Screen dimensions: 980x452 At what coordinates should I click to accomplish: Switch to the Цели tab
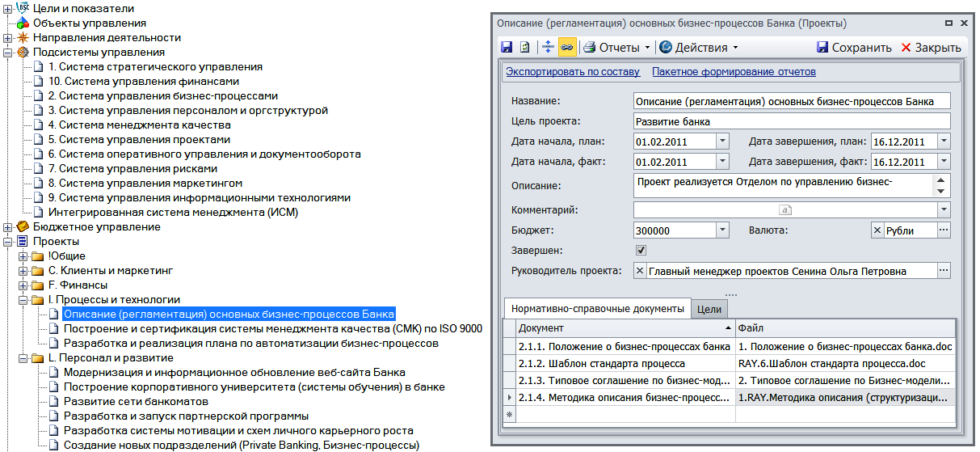point(709,309)
